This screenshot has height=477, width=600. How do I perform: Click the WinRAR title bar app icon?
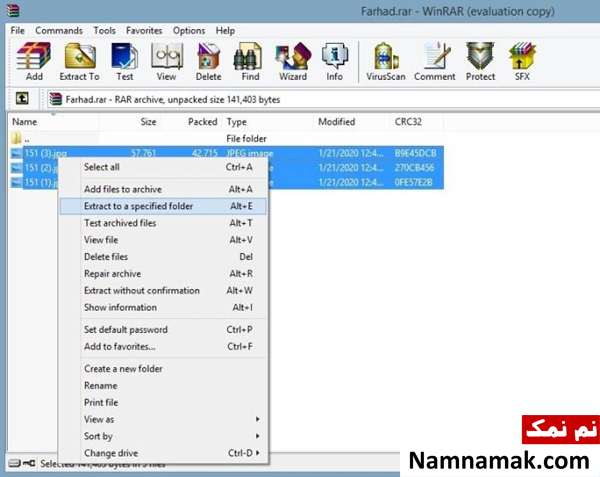14,10
